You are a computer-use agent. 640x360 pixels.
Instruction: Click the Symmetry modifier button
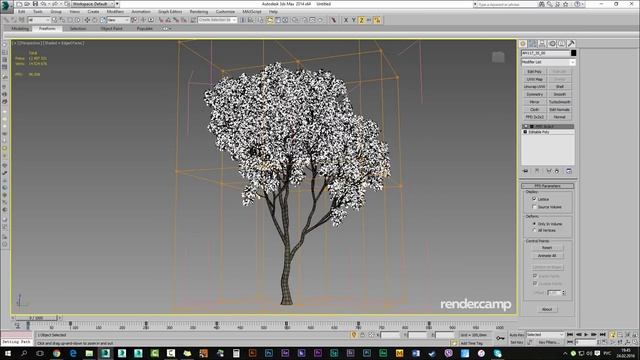(534, 94)
